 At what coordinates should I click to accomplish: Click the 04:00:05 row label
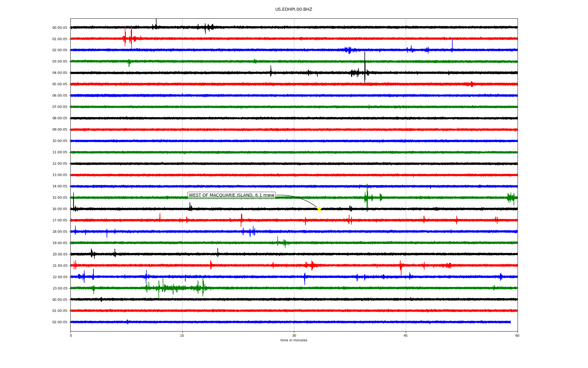pos(60,73)
